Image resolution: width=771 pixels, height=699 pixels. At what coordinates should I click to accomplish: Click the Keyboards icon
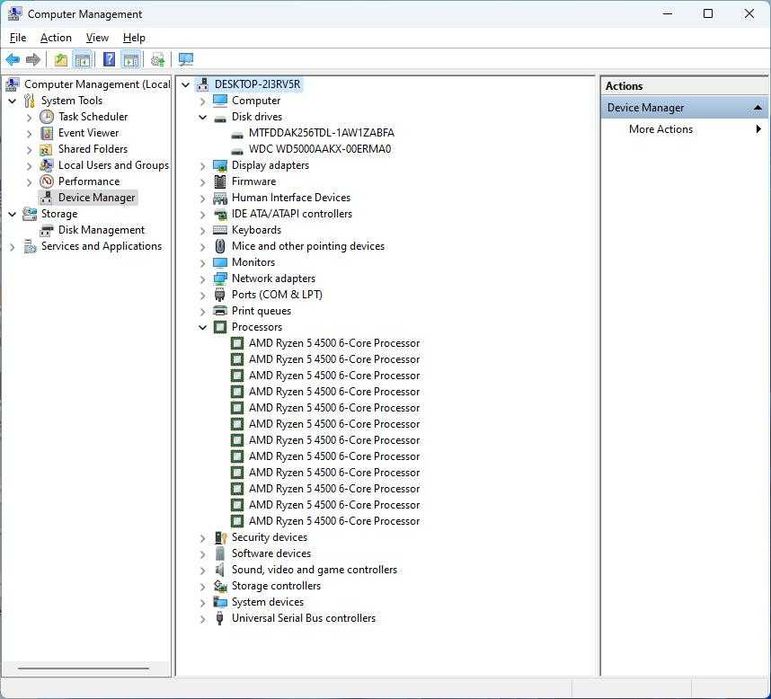click(x=220, y=230)
